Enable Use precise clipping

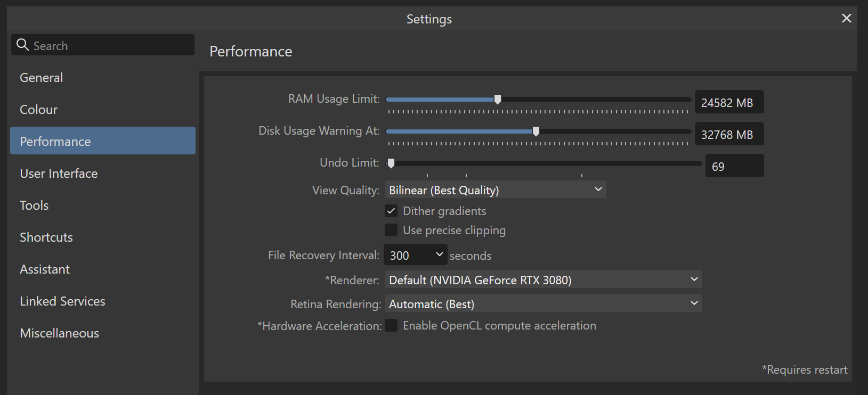[x=391, y=230]
